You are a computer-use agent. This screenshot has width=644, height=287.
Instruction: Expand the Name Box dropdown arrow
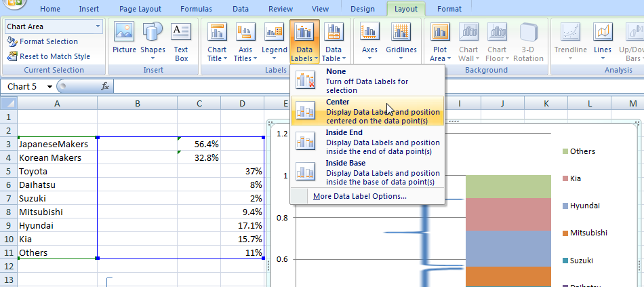[49, 87]
